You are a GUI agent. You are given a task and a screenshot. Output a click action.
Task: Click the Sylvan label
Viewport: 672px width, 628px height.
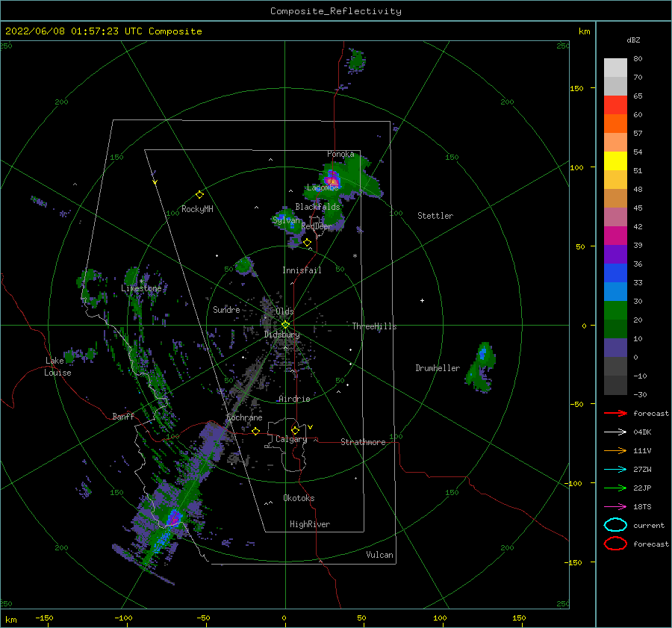tap(286, 220)
